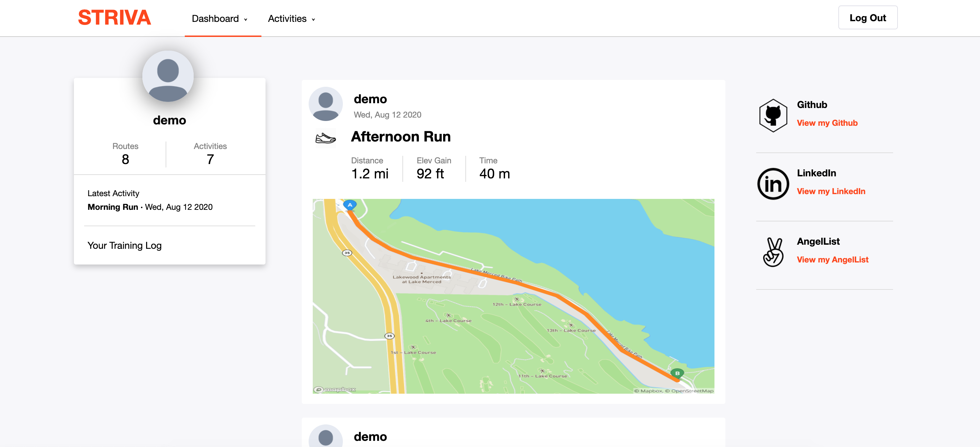Click the LinkedIn logo icon
The width and height of the screenshot is (980, 447).
pos(773,184)
